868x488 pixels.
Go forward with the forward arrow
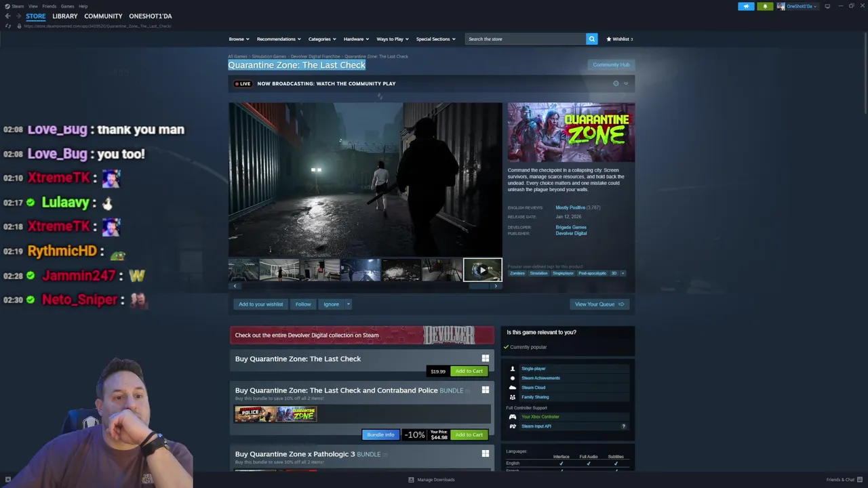(18, 16)
